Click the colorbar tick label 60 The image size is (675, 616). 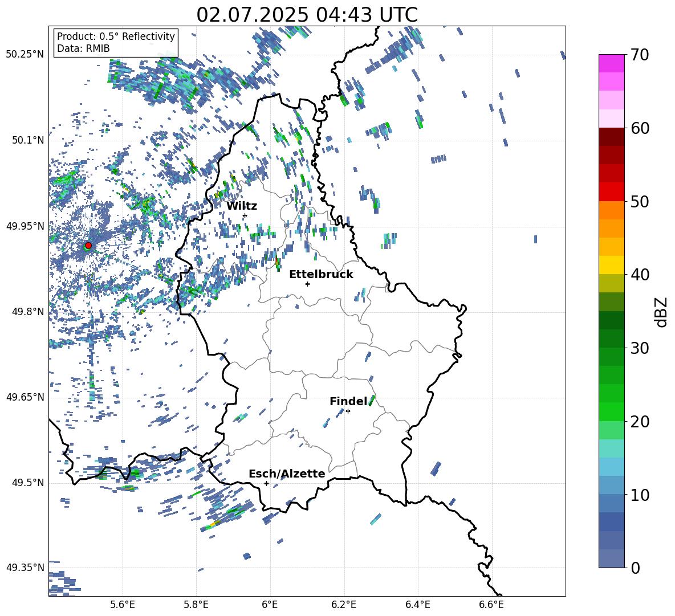pyautogui.click(x=640, y=128)
